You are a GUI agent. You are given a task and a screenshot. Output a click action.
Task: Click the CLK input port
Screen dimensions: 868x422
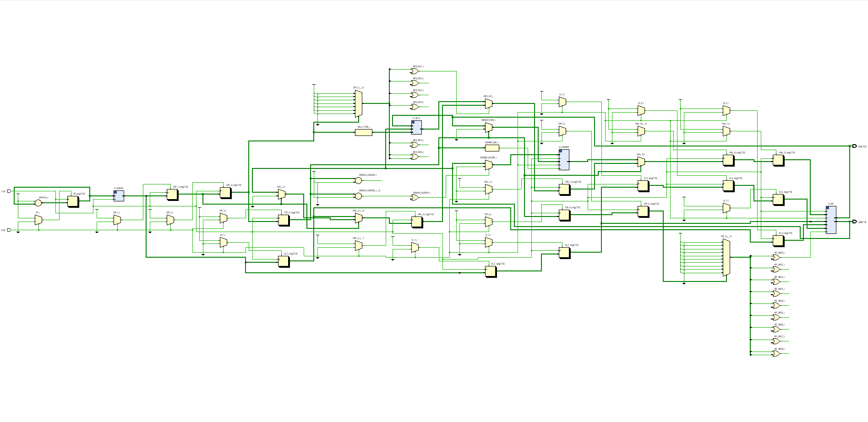coord(9,191)
